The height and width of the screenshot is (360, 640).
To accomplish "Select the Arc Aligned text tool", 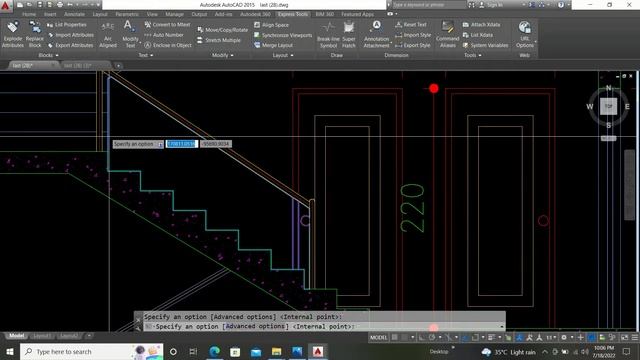I will click(108, 35).
